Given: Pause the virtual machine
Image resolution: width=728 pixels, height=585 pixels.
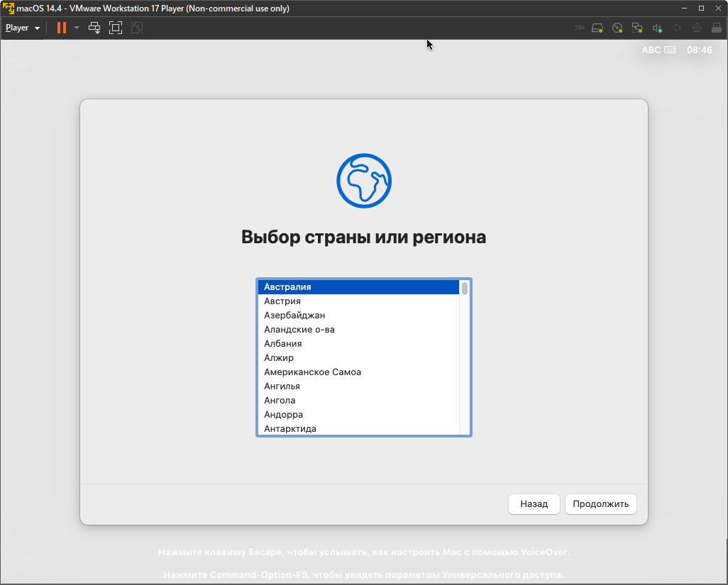Looking at the screenshot, I should (62, 28).
